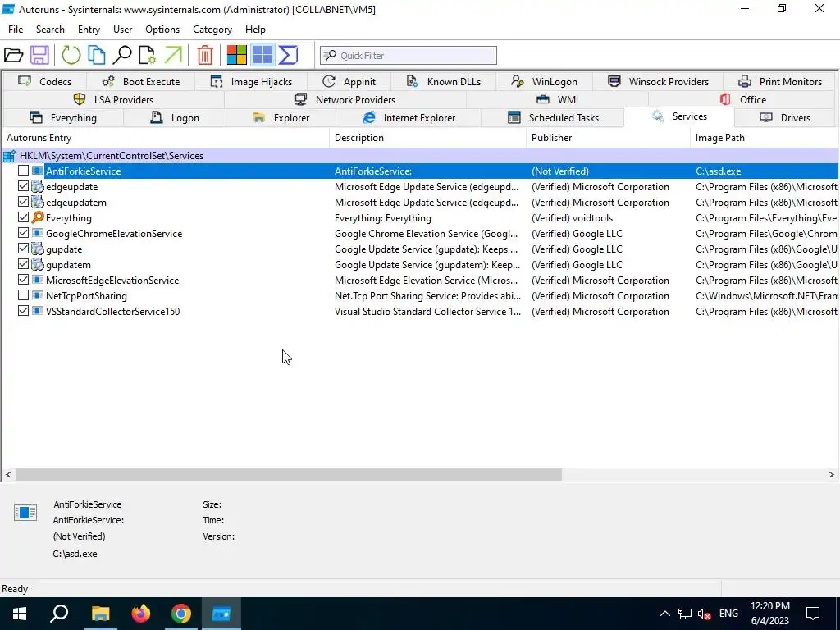Switch to the Logon tab

[175, 118]
